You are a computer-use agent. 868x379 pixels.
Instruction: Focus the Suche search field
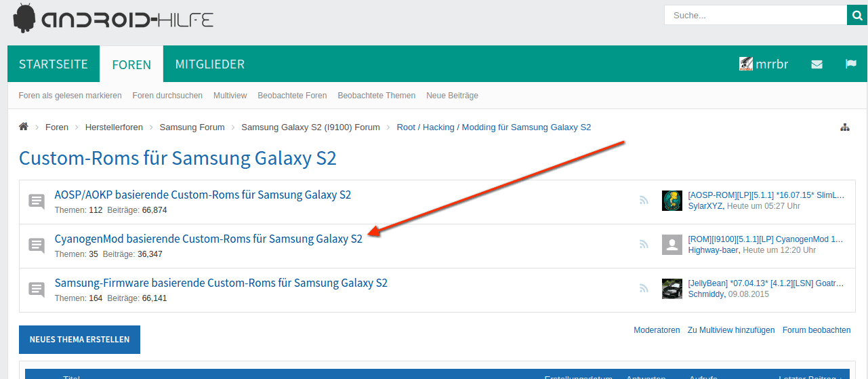tap(756, 15)
